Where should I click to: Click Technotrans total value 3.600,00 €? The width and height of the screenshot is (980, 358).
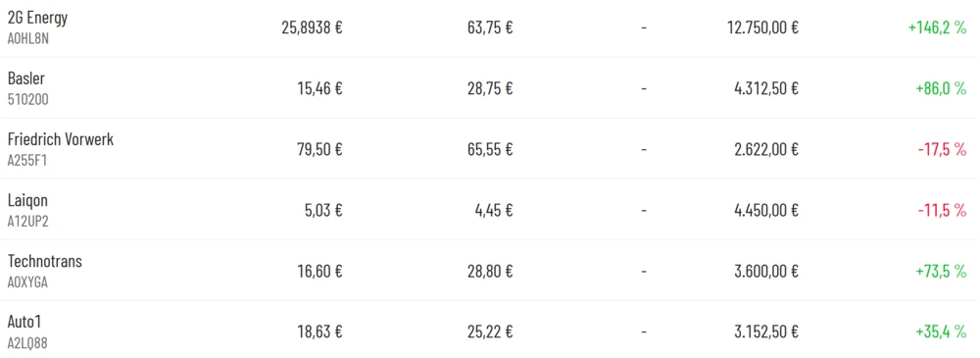click(x=766, y=271)
